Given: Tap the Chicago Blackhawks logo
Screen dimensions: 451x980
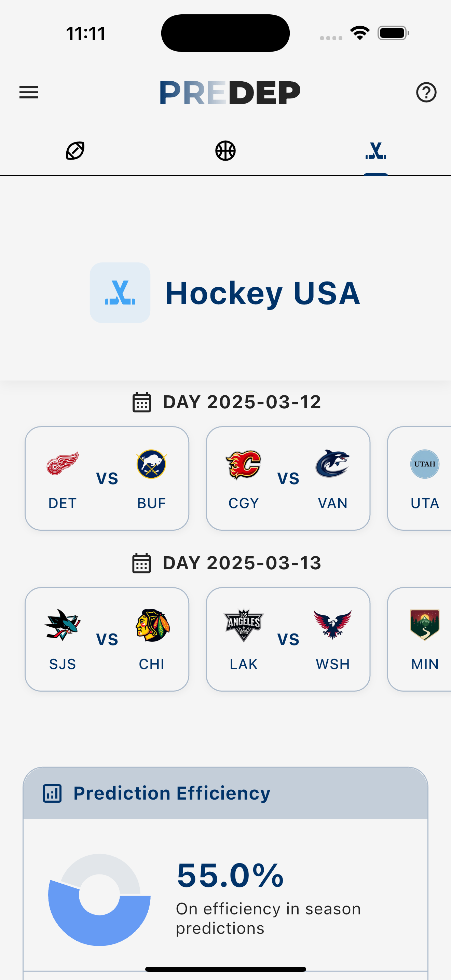Looking at the screenshot, I should coord(152,625).
